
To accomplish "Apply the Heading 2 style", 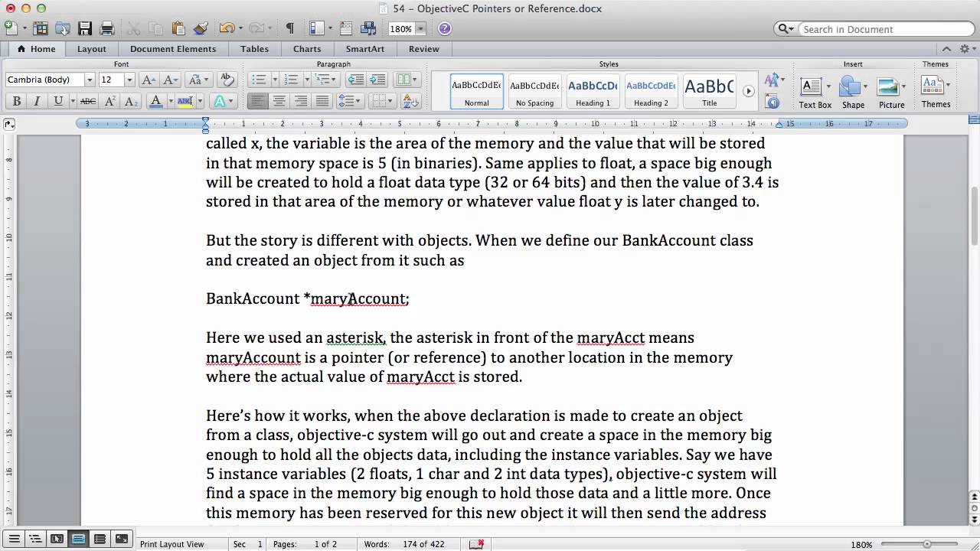I will click(x=651, y=91).
